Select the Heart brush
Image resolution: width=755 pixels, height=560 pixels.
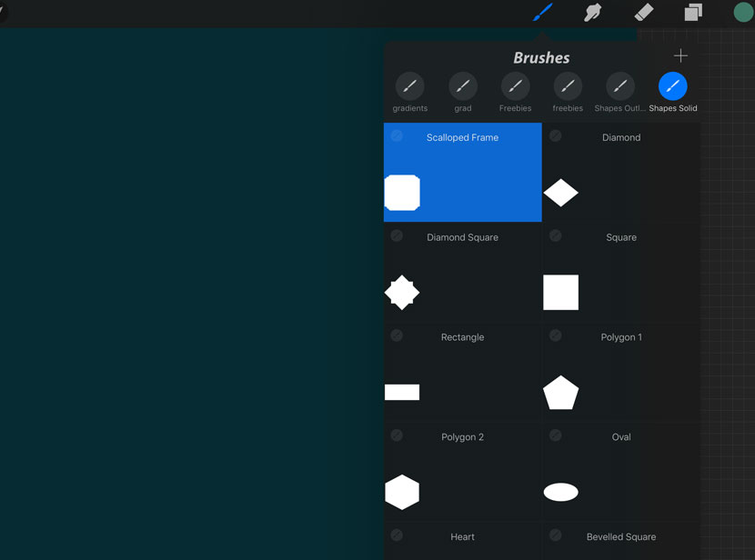point(463,541)
